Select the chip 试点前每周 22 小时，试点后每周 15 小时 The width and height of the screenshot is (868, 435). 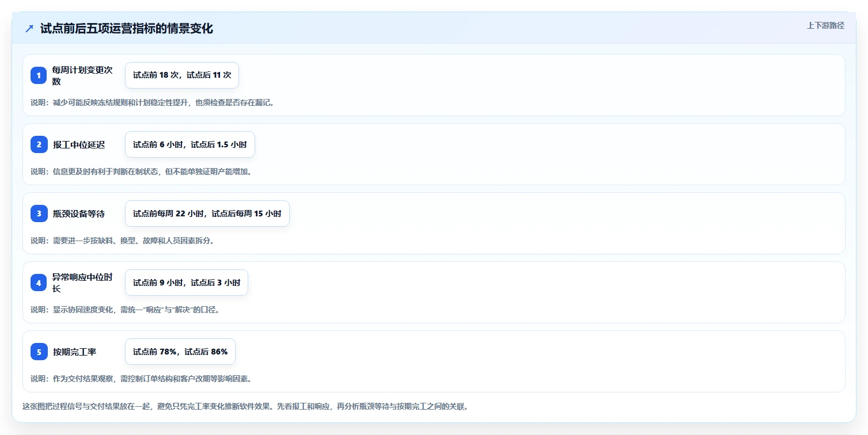click(207, 213)
